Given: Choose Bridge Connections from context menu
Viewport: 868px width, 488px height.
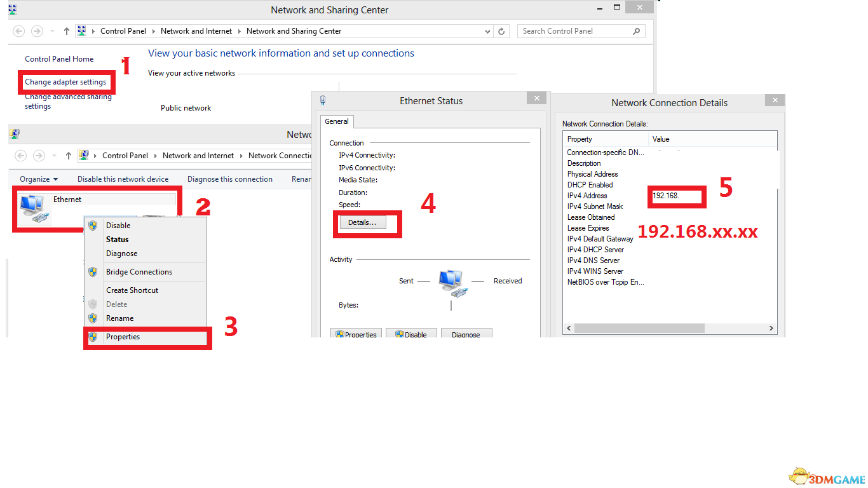Looking at the screenshot, I should [x=146, y=272].
